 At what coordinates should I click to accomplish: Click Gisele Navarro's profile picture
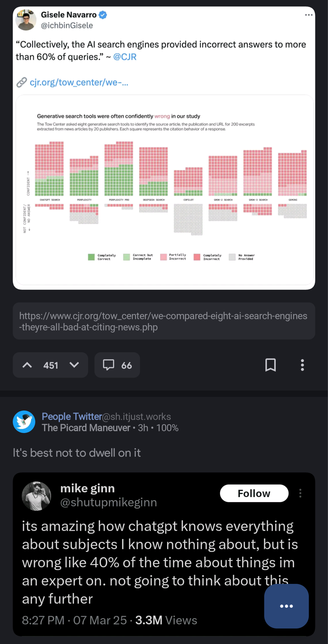26,20
